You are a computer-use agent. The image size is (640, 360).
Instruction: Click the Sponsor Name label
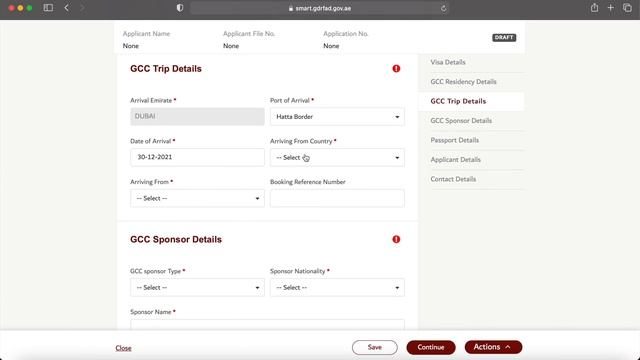[151, 312]
